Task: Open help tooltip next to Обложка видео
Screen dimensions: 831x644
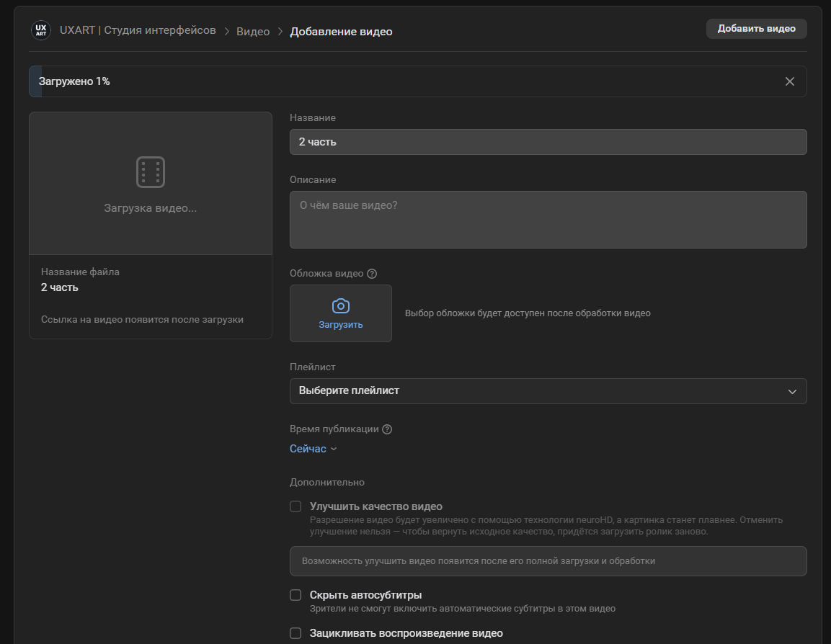Action: pos(372,274)
